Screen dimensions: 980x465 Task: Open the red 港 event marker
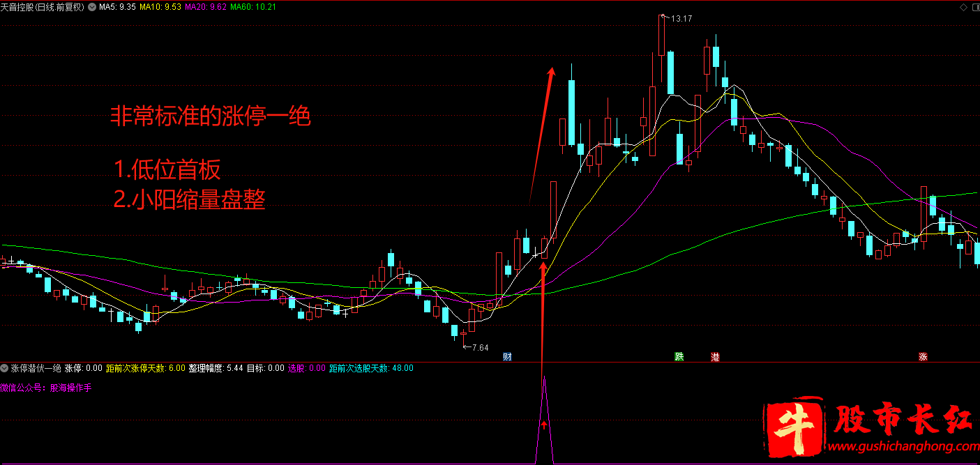coord(715,357)
